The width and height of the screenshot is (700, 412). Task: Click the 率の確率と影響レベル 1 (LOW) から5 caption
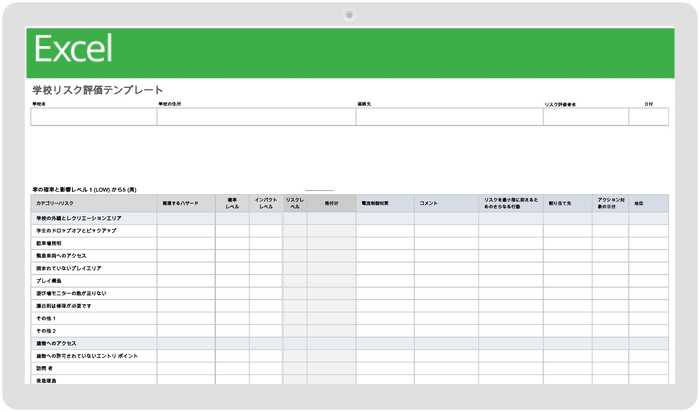[84, 190]
